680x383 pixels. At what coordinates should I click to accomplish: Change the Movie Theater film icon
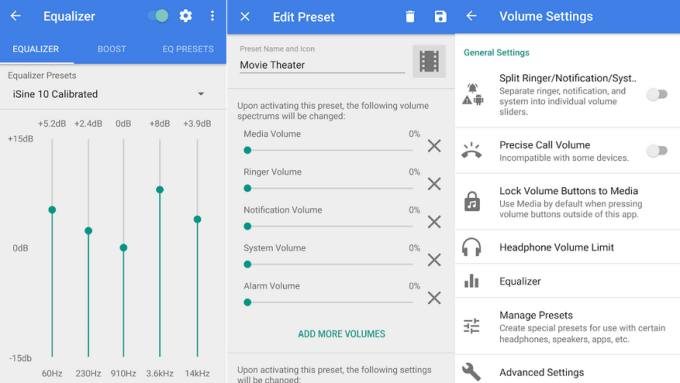click(x=429, y=61)
